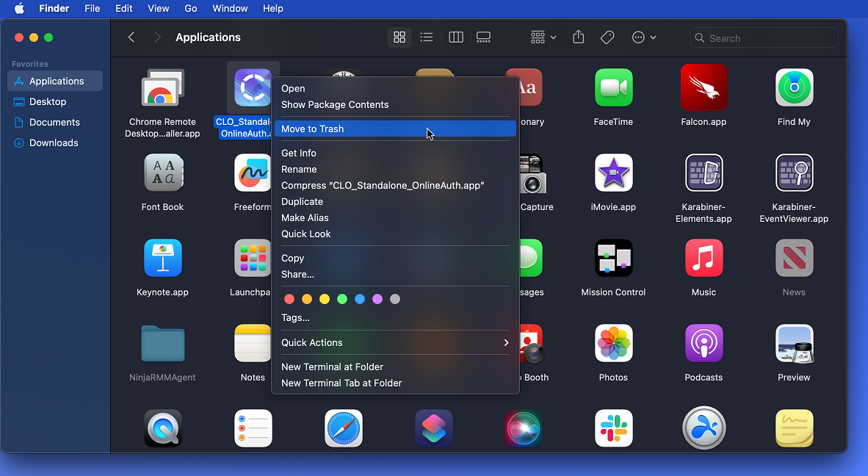The image size is (868, 476).
Task: Choose Copy in context menu
Action: point(395,258)
